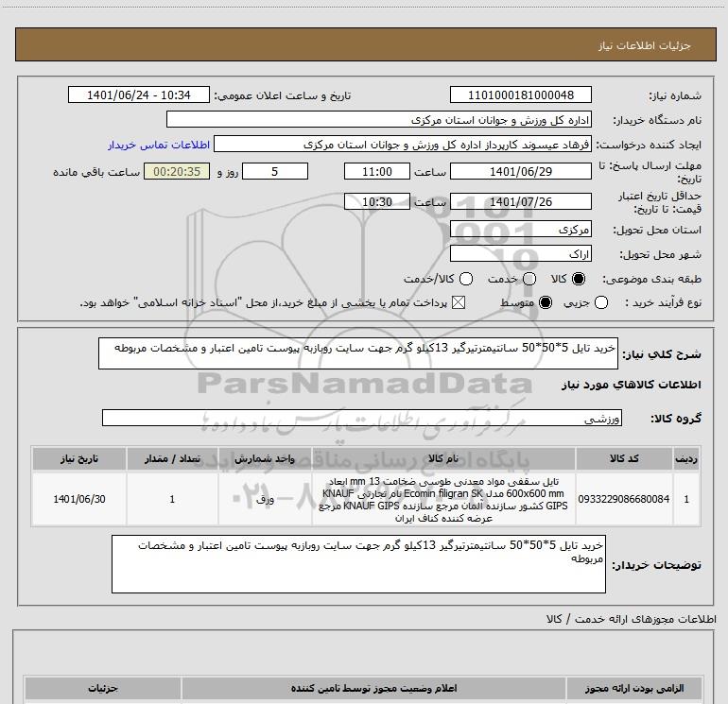
Task: Select the کالا/خدمت radio button
Action: [x=466, y=279]
